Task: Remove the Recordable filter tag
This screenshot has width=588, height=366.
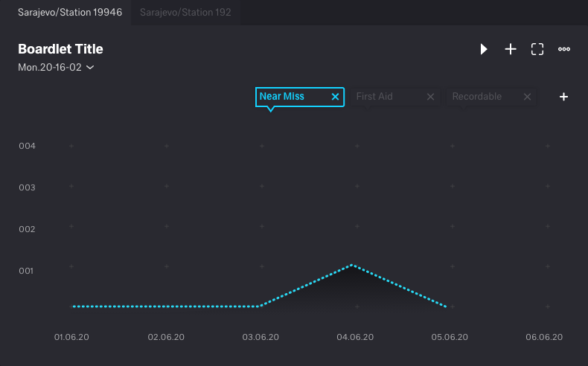Action: click(x=527, y=97)
